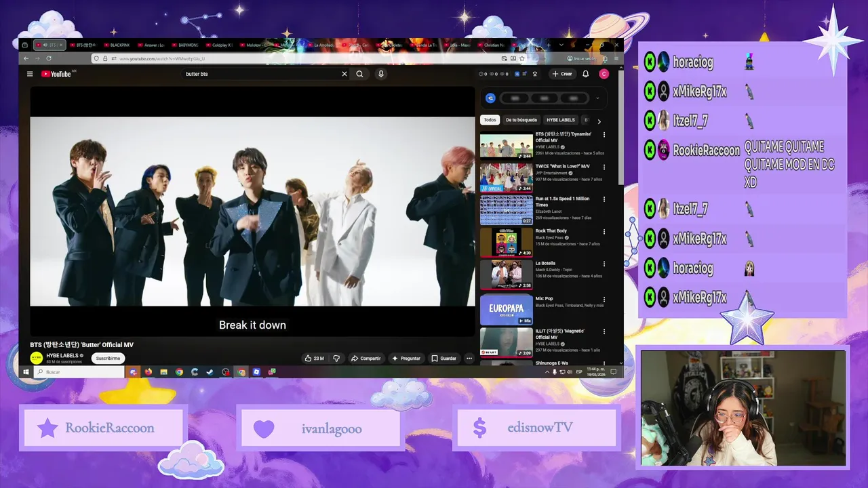The height and width of the screenshot is (488, 868).
Task: Open options menu for Mix: Pop
Action: coord(604,299)
